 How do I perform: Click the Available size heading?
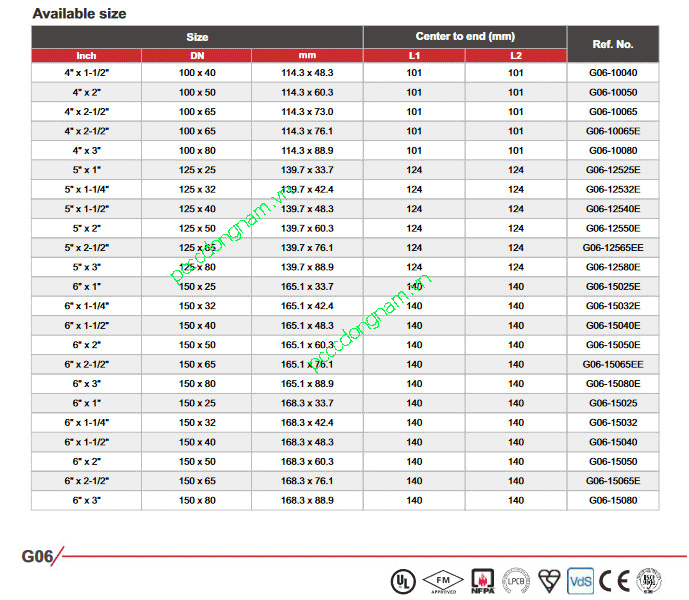tap(80, 14)
